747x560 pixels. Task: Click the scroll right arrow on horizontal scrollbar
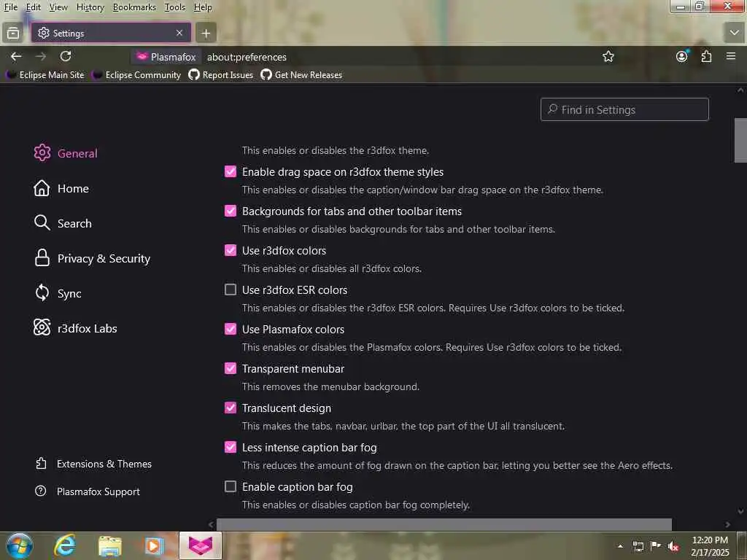pos(727,525)
